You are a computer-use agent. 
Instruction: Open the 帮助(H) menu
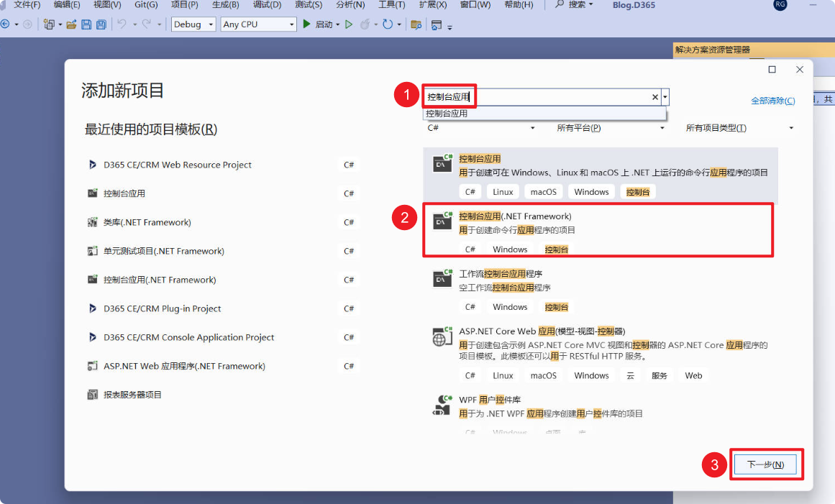[x=518, y=5]
